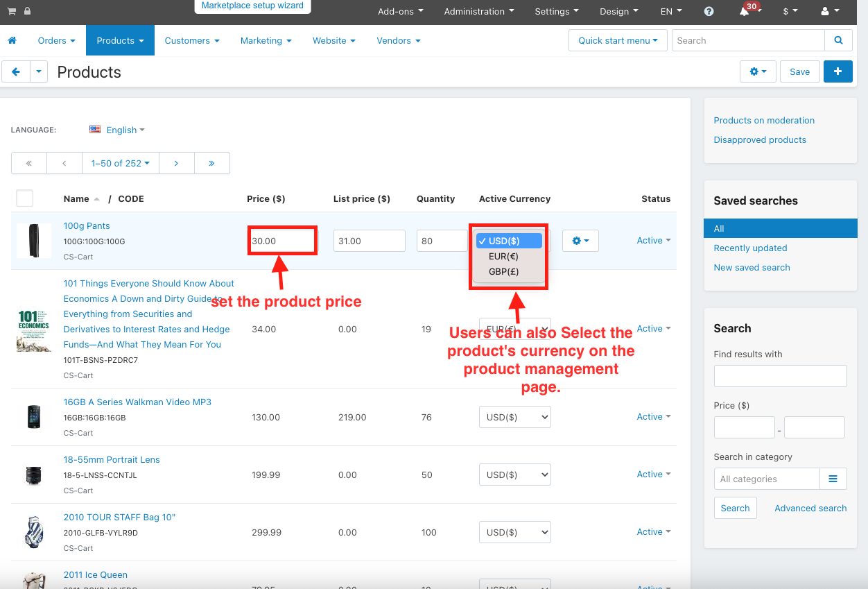Open the EN language menu in the top bar
This screenshot has height=589, width=868.
[x=671, y=11]
